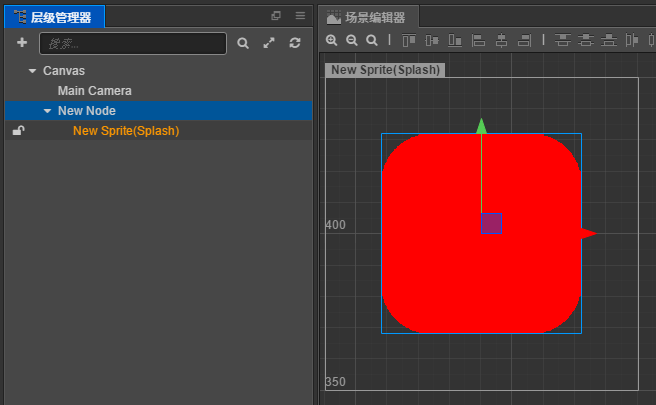The image size is (656, 405).
Task: Toggle lock on New Sprite(Splash) node
Action: point(18,131)
